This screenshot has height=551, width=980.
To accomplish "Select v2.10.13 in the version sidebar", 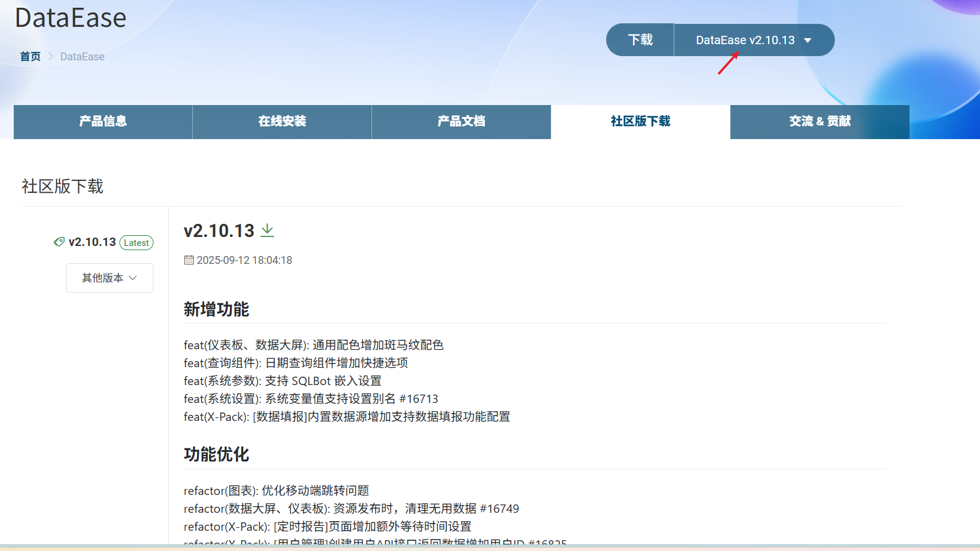I will point(93,242).
